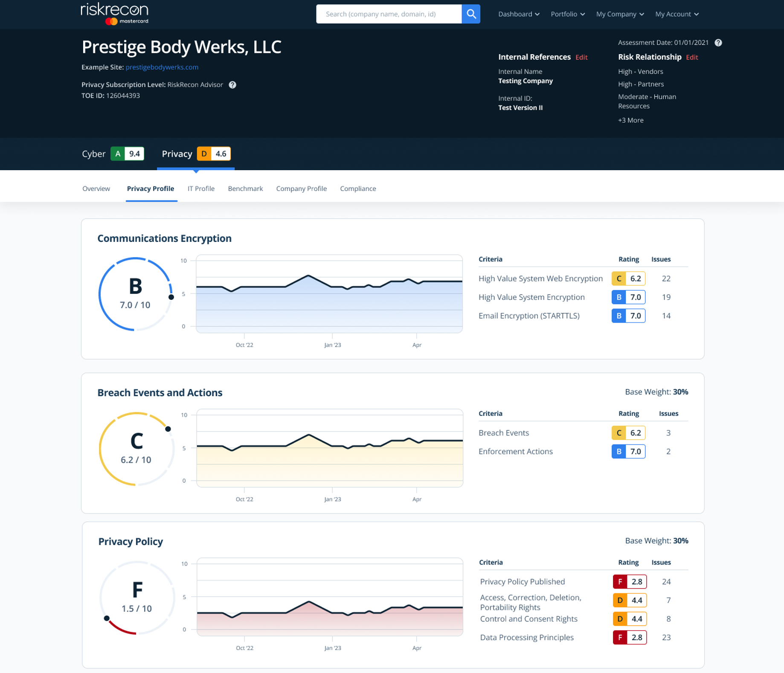Image resolution: width=784 pixels, height=673 pixels.
Task: Click the Privacy Policy trend chart
Action: [x=330, y=597]
